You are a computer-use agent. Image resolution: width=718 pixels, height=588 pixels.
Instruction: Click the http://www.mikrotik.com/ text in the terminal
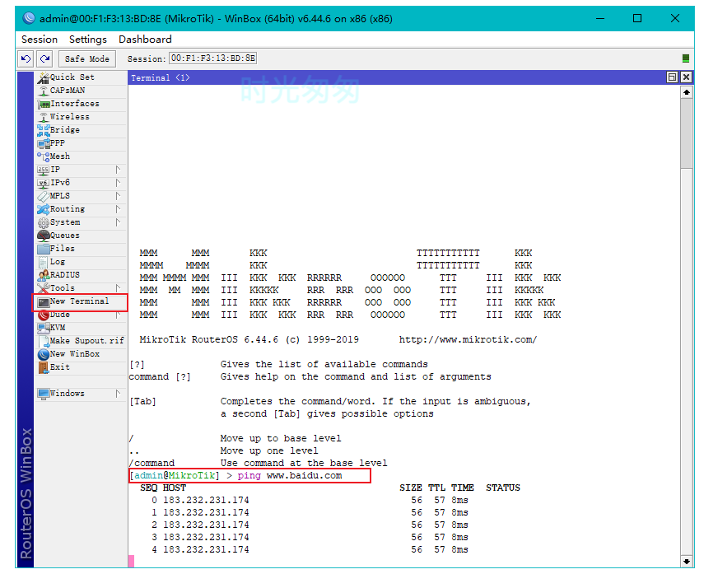pyautogui.click(x=468, y=340)
